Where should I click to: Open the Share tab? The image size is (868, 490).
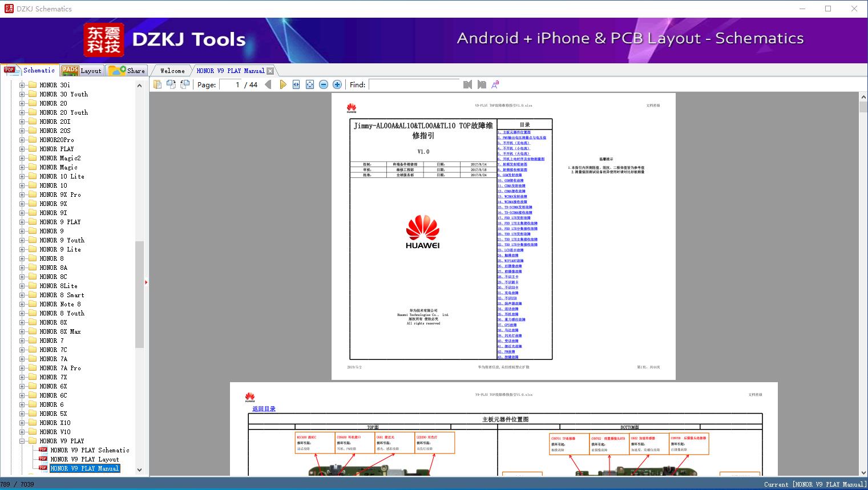click(x=127, y=71)
